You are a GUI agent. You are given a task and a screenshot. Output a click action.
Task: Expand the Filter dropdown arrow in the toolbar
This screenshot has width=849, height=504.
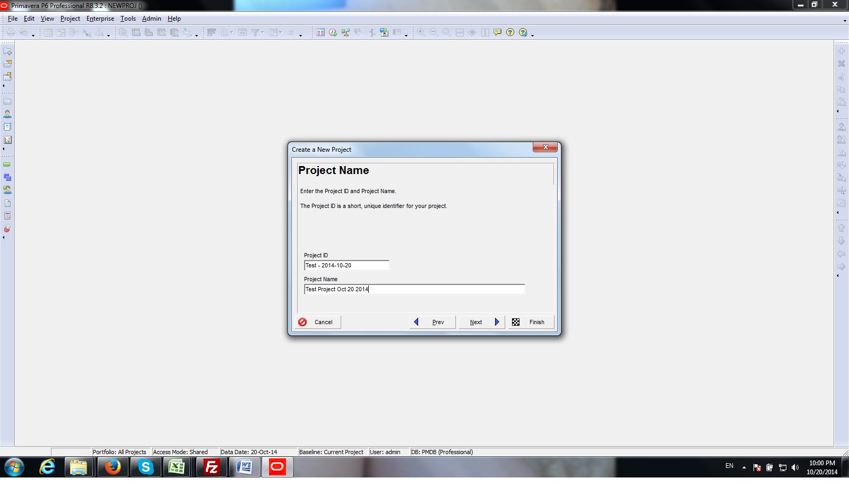pos(262,33)
